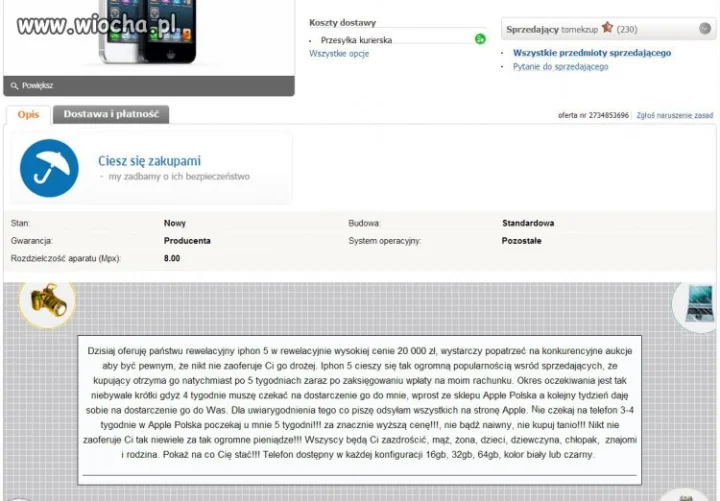Click the green courier shipping icon
The height and width of the screenshot is (501, 720).
pyautogui.click(x=480, y=39)
